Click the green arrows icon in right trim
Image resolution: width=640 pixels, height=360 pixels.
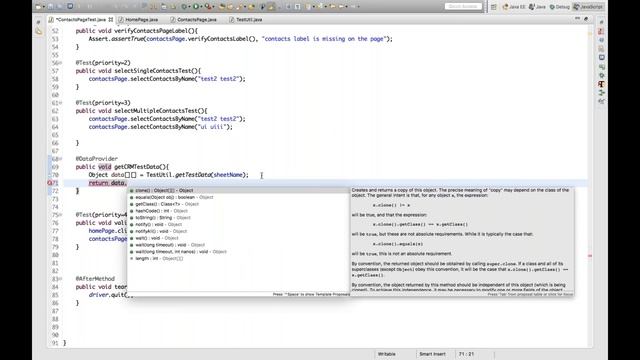601,93
